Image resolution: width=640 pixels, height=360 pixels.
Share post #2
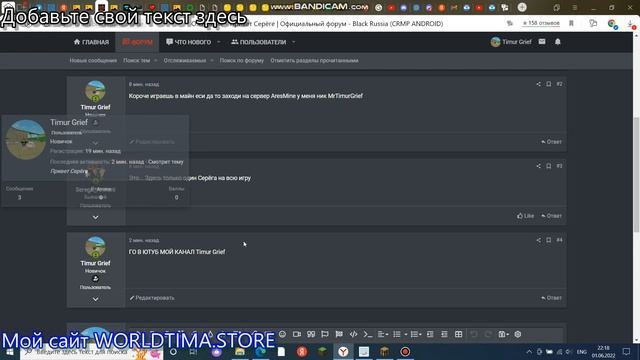click(538, 84)
